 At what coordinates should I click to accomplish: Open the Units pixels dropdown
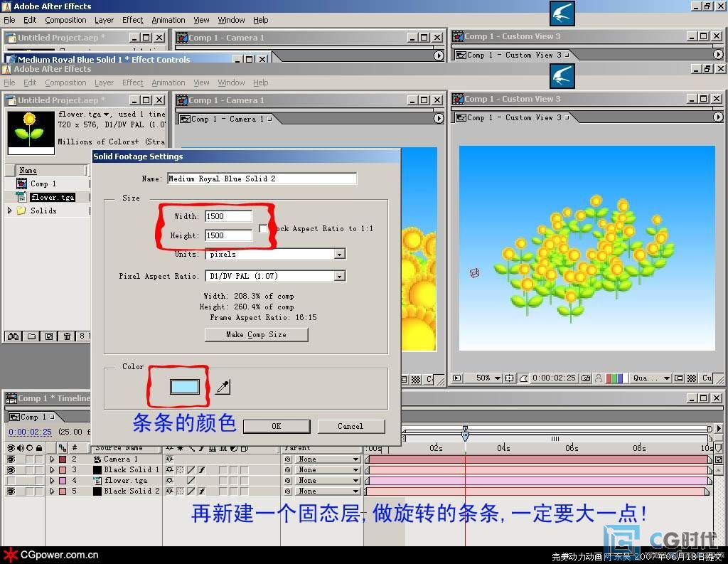275,254
